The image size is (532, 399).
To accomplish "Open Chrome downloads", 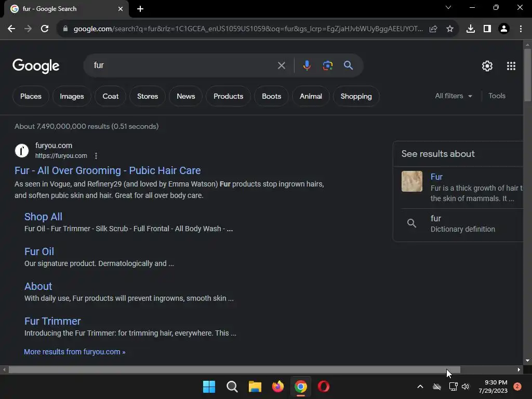I will click(x=471, y=29).
